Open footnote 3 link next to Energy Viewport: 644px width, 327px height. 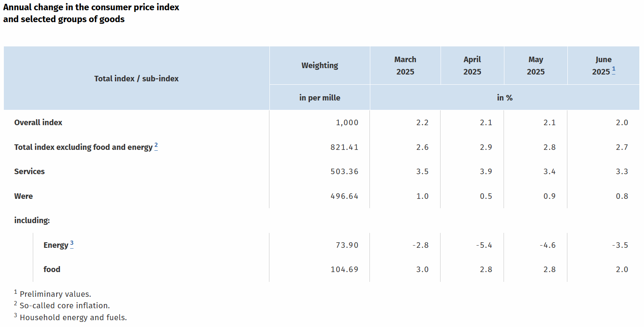coord(72,244)
